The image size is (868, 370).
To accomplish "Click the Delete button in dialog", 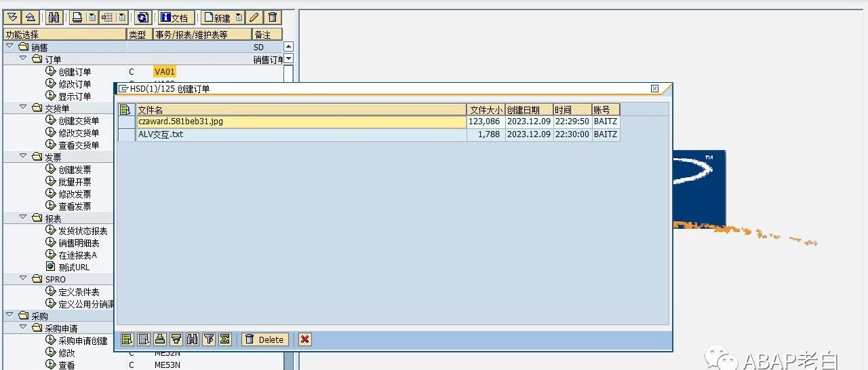I will [x=264, y=339].
